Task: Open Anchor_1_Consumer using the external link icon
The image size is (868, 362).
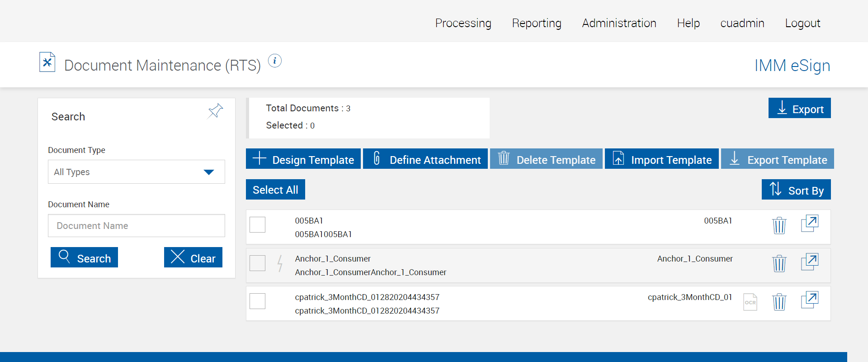Action: tap(809, 261)
